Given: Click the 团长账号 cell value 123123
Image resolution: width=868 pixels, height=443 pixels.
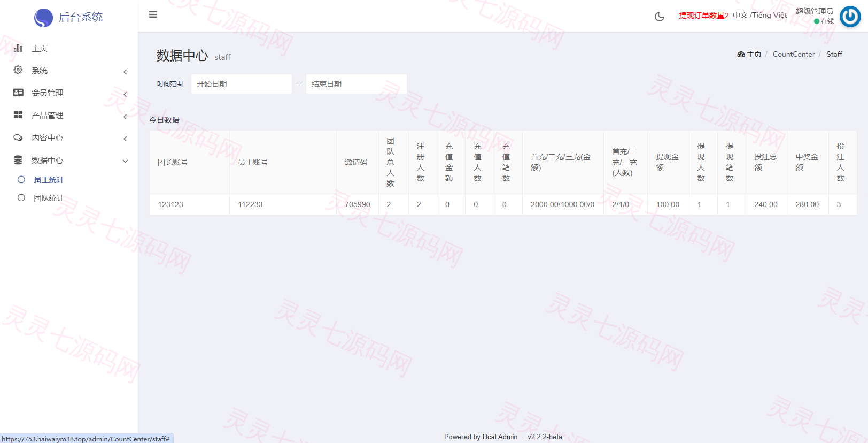Looking at the screenshot, I should (x=170, y=204).
